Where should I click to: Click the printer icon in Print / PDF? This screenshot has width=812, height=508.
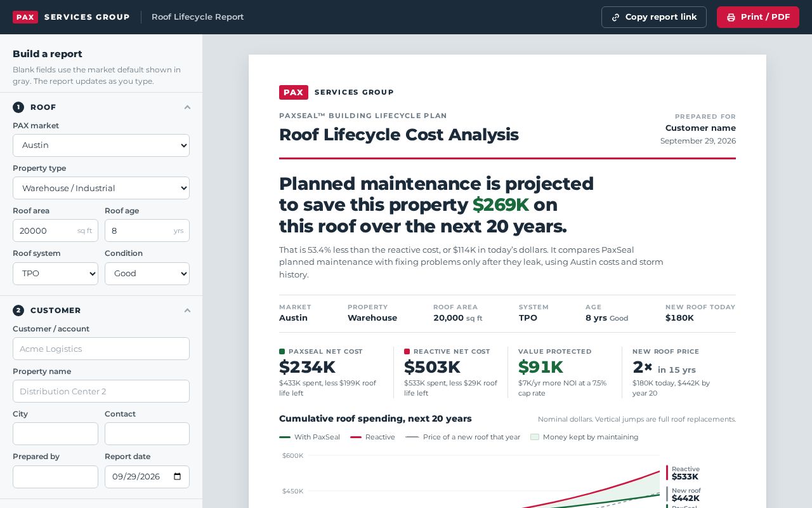click(x=731, y=17)
